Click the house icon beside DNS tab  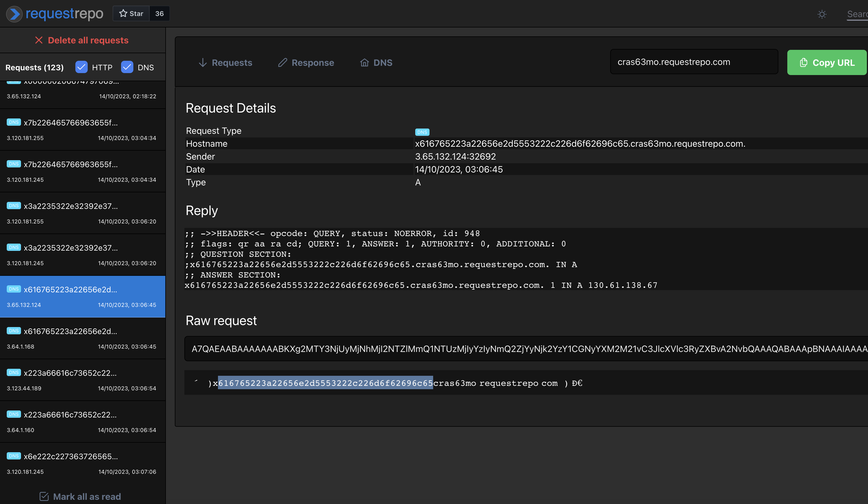(364, 62)
